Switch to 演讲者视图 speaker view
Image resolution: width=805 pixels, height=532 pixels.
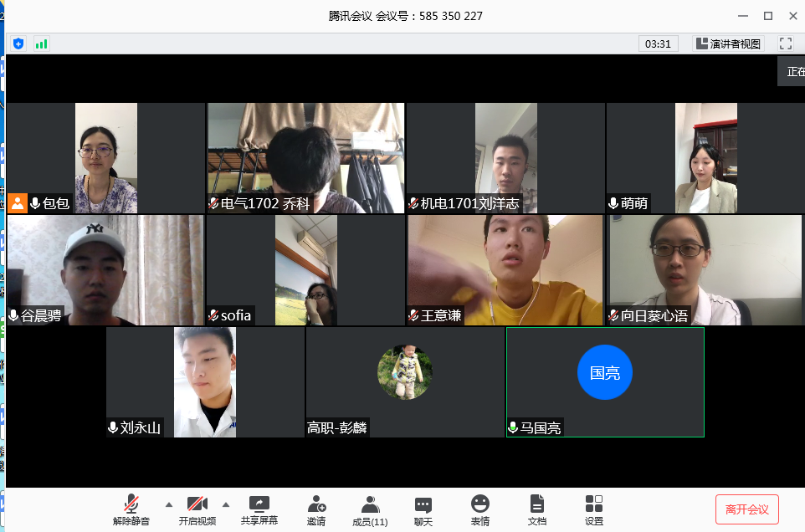click(x=728, y=43)
